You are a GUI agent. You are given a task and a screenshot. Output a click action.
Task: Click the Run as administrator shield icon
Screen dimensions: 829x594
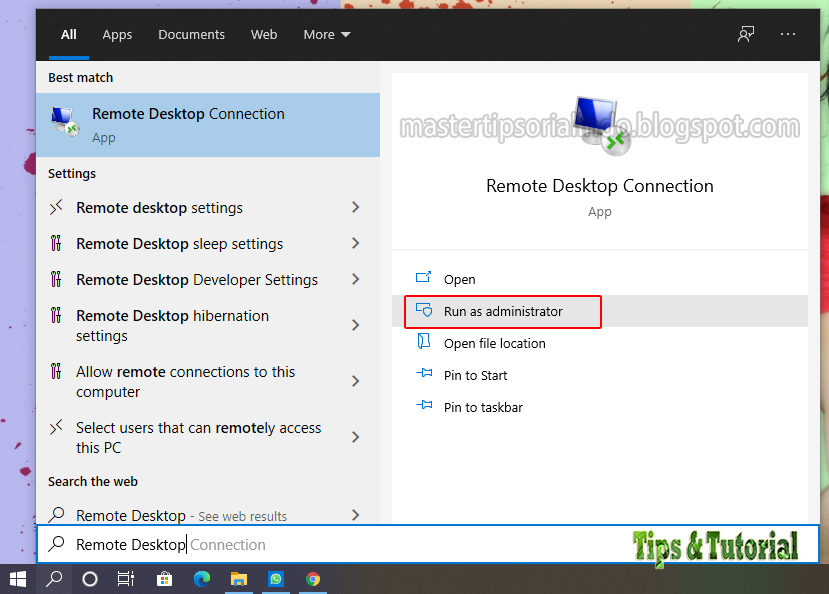click(x=424, y=310)
